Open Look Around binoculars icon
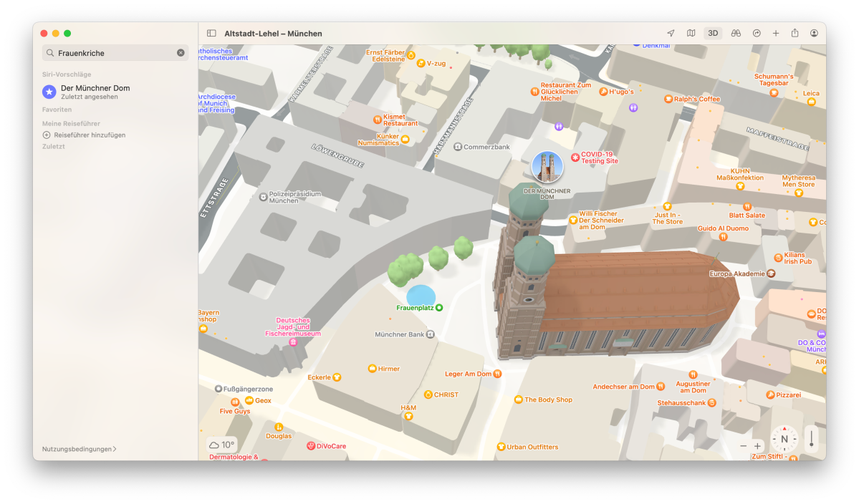Image resolution: width=859 pixels, height=504 pixels. click(x=736, y=34)
